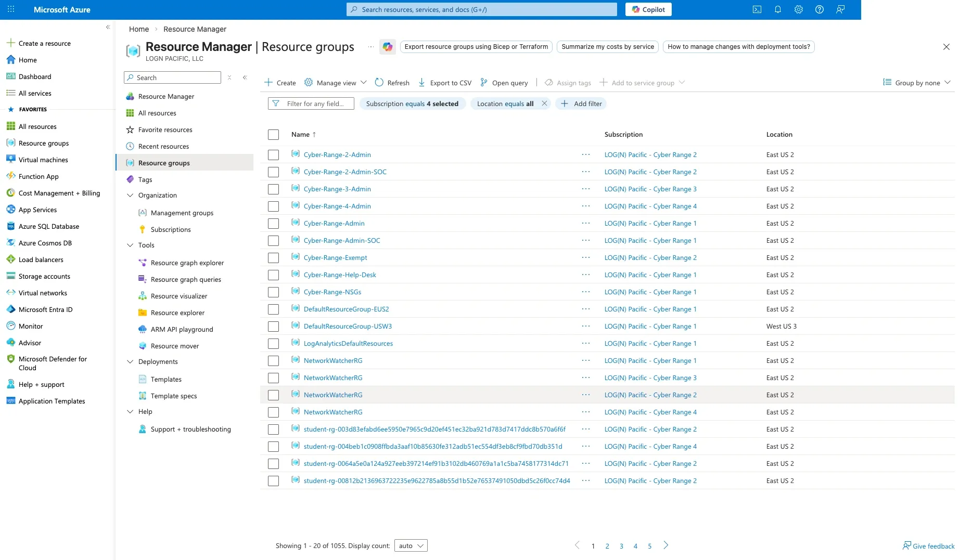Focus the top Search resources box

tap(482, 9)
